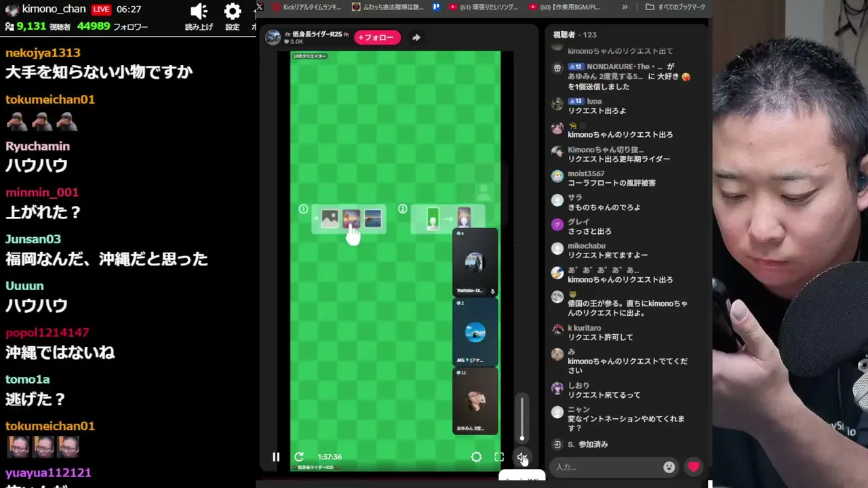Click the message 福岡なんだ、沖縄だと思った

pyautogui.click(x=106, y=259)
